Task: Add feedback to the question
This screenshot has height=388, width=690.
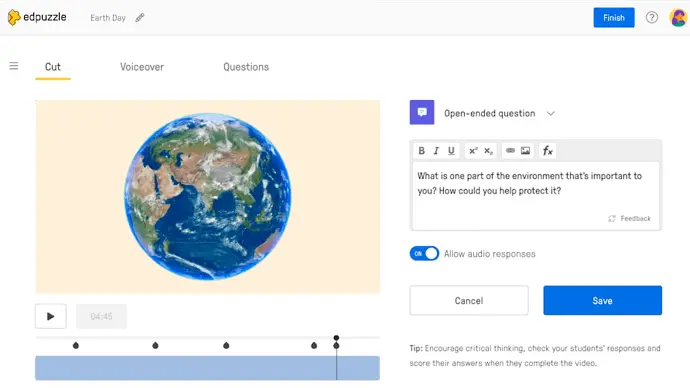Action: pos(629,218)
